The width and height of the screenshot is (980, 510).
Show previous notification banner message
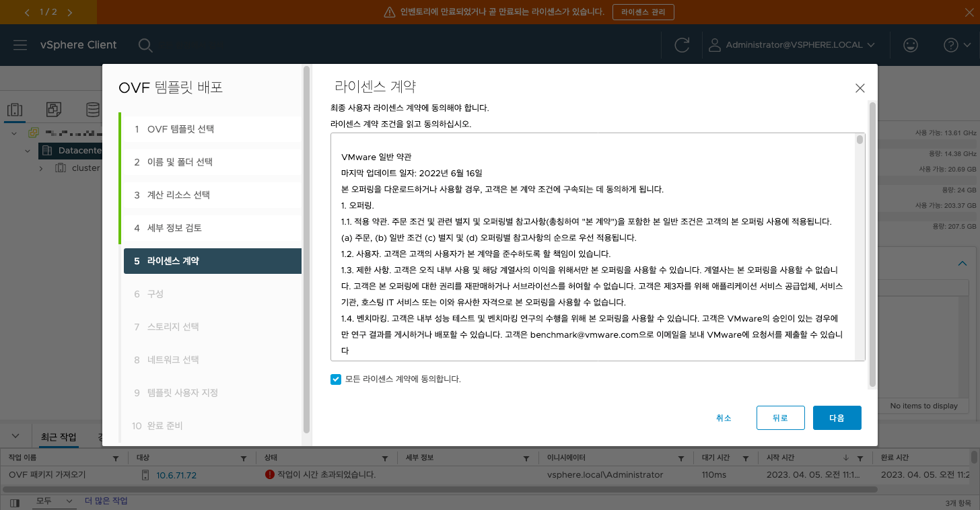[x=27, y=12]
